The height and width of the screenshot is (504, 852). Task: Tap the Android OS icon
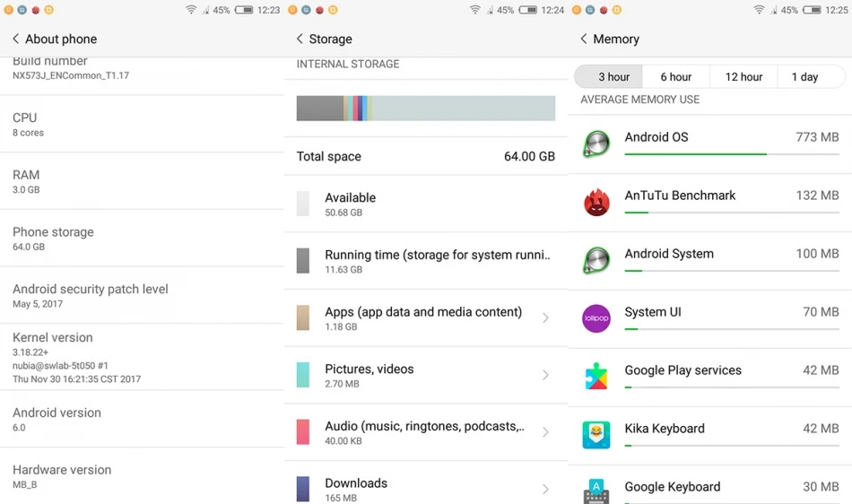pos(596,143)
